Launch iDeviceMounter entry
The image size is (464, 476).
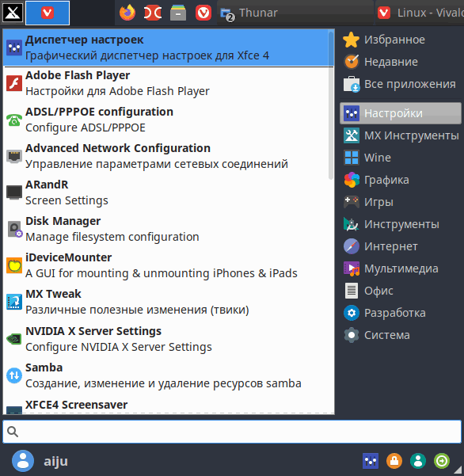169,265
